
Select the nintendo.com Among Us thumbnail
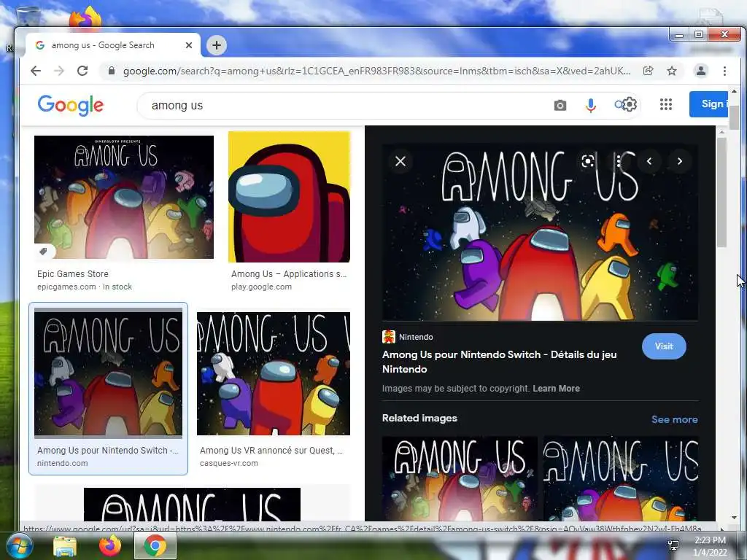pyautogui.click(x=108, y=373)
